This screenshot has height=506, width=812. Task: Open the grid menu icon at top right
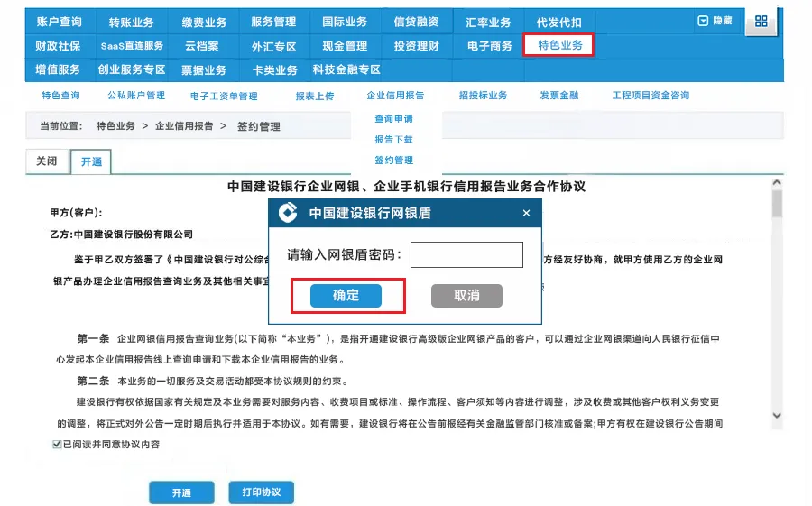tap(761, 22)
